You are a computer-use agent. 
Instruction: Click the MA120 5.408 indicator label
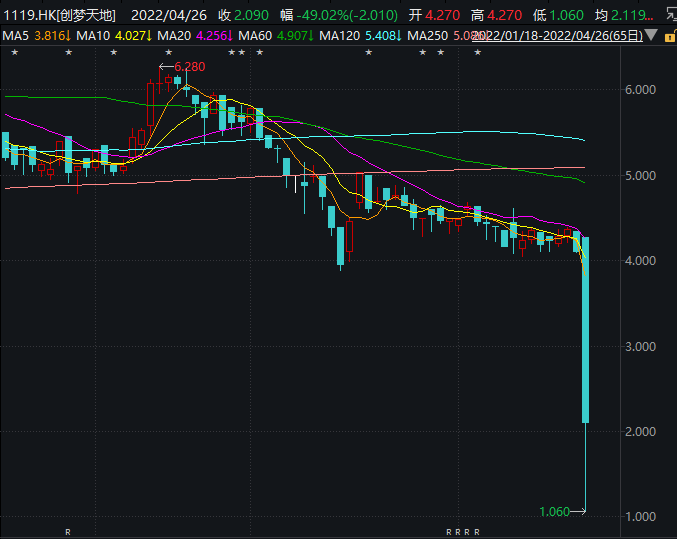coord(361,35)
